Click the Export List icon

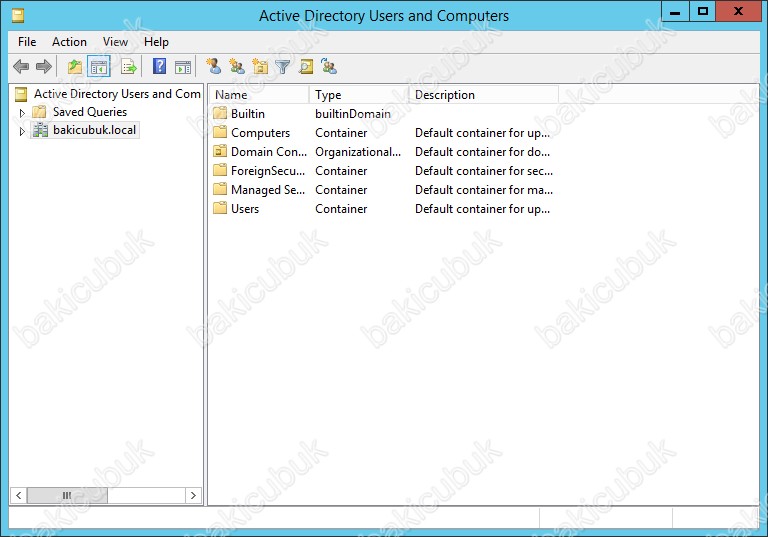coord(129,67)
